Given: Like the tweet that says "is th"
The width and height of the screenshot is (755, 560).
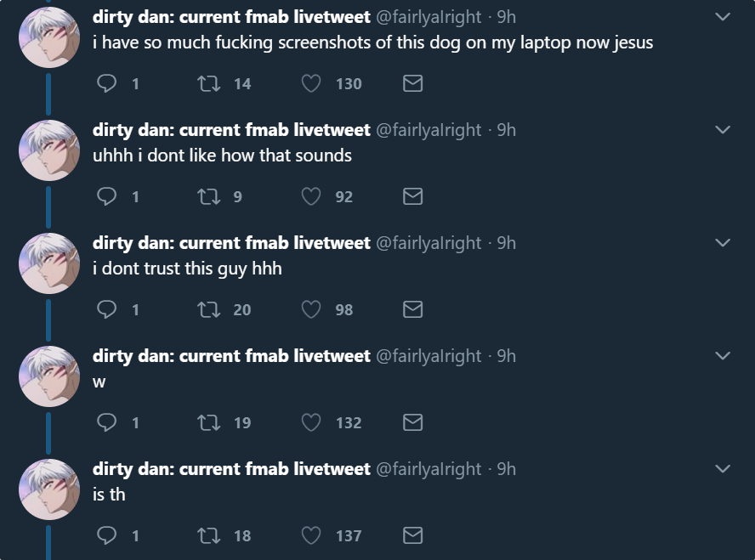Looking at the screenshot, I should pyautogui.click(x=311, y=535).
